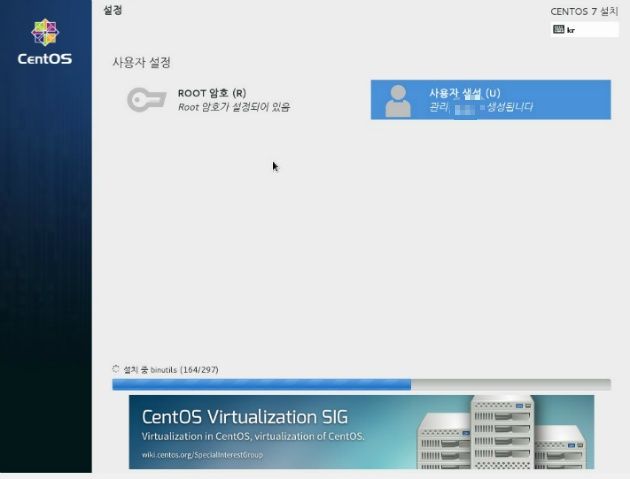
Task: Click the user avatar icon
Action: pos(398,101)
